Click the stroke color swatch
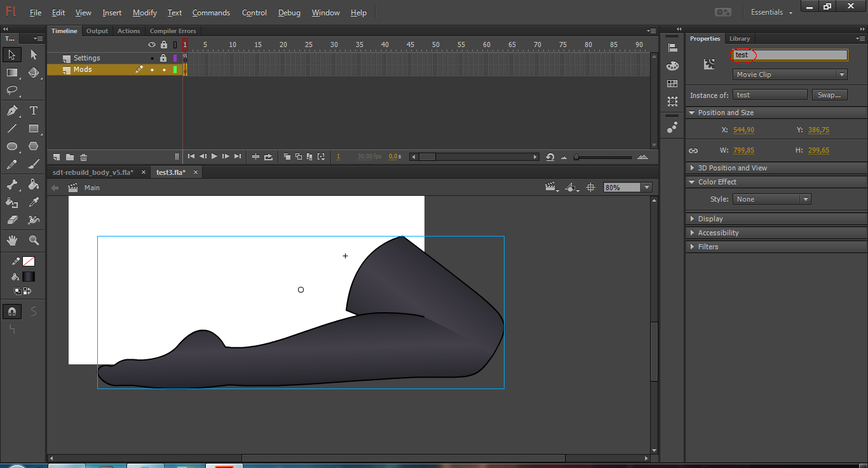 [29, 261]
